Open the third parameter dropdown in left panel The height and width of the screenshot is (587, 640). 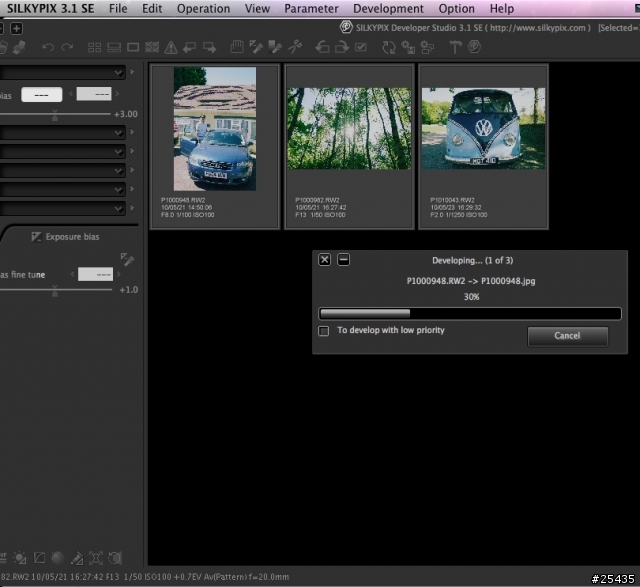[62, 151]
